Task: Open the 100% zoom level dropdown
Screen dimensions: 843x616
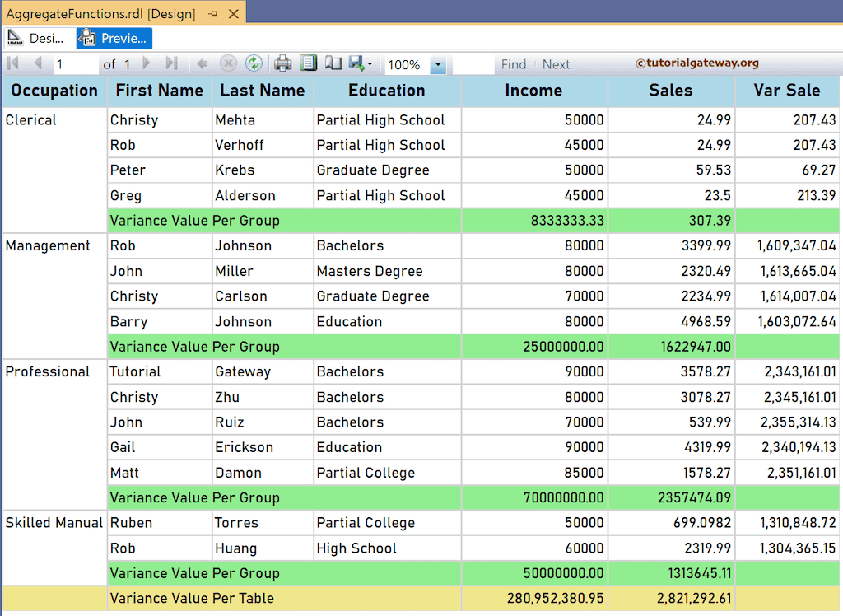Action: (438, 63)
